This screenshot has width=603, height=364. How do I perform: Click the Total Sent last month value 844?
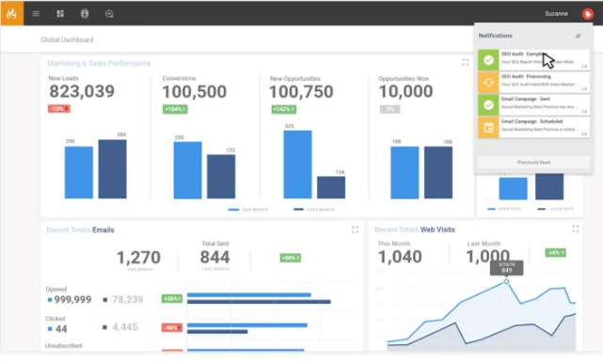[215, 257]
